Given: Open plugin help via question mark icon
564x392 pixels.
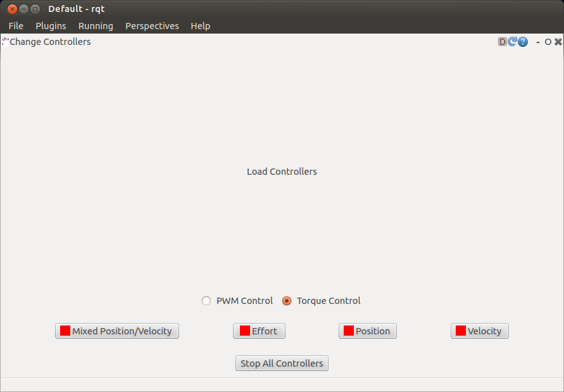Looking at the screenshot, I should point(523,42).
